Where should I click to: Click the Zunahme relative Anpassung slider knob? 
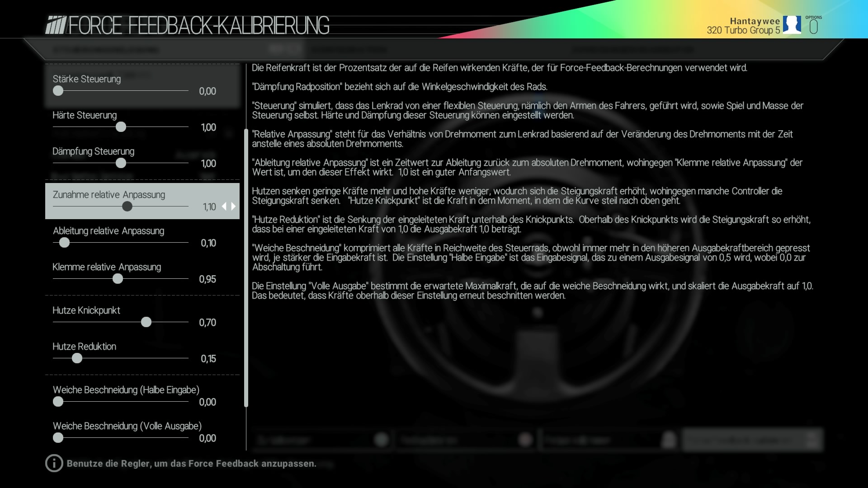coord(127,206)
